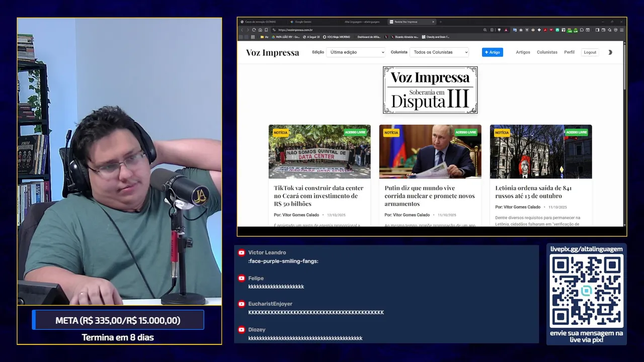
Task: Open the browser home page icon
Action: coord(260,30)
